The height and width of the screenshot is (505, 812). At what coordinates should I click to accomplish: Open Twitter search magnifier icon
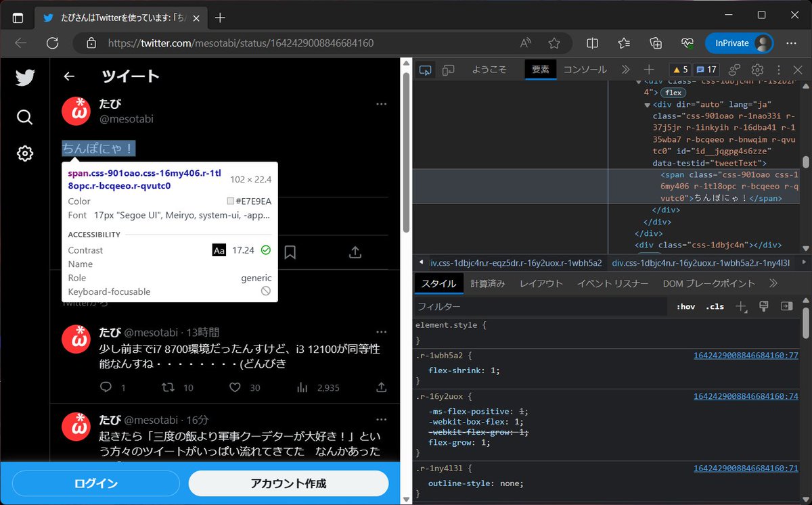25,117
